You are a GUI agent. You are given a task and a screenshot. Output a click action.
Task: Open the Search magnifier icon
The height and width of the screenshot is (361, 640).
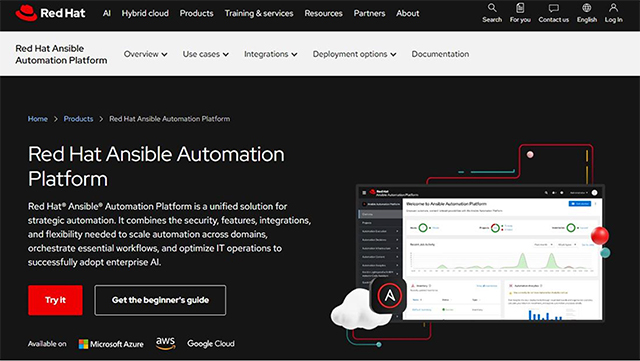(x=492, y=8)
